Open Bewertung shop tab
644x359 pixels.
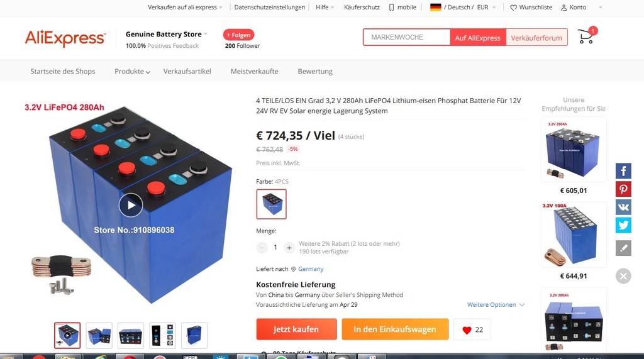coord(315,72)
